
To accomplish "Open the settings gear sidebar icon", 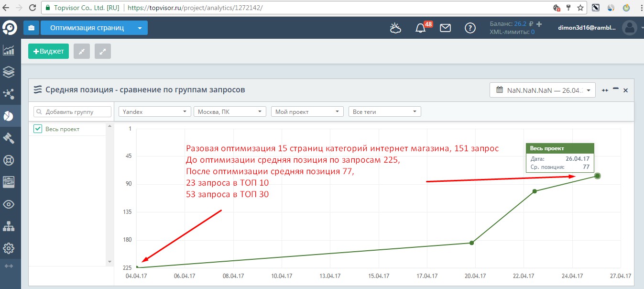I will point(9,248).
